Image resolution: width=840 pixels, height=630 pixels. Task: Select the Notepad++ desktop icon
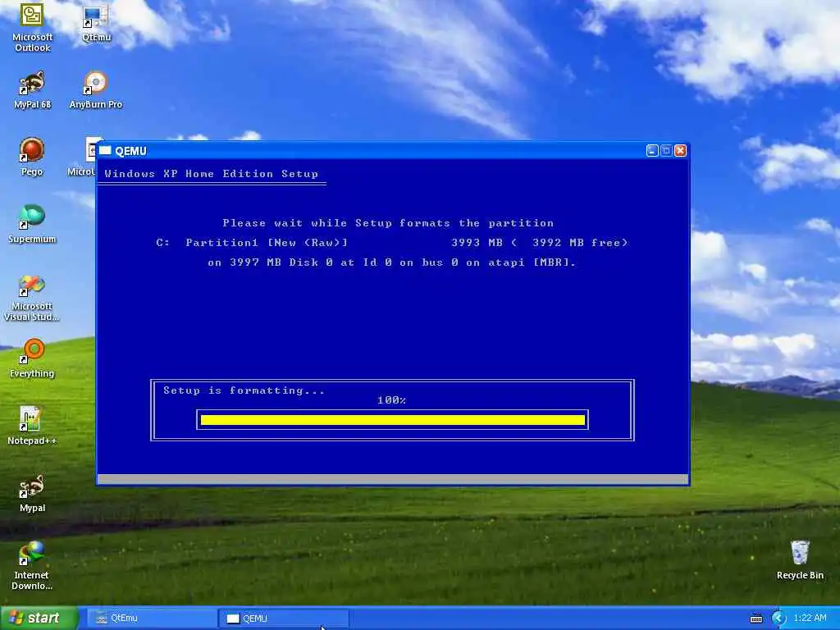tap(32, 426)
